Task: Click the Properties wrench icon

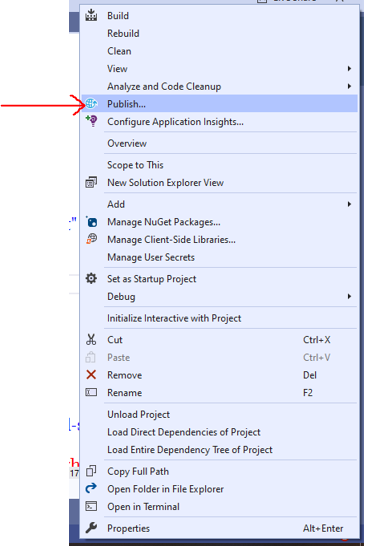Action: 91,528
